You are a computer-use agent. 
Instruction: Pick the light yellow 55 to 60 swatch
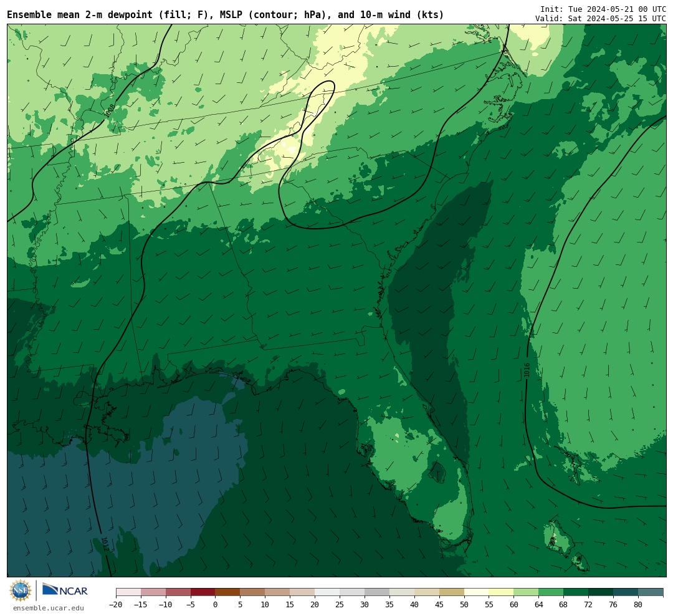[x=502, y=592]
